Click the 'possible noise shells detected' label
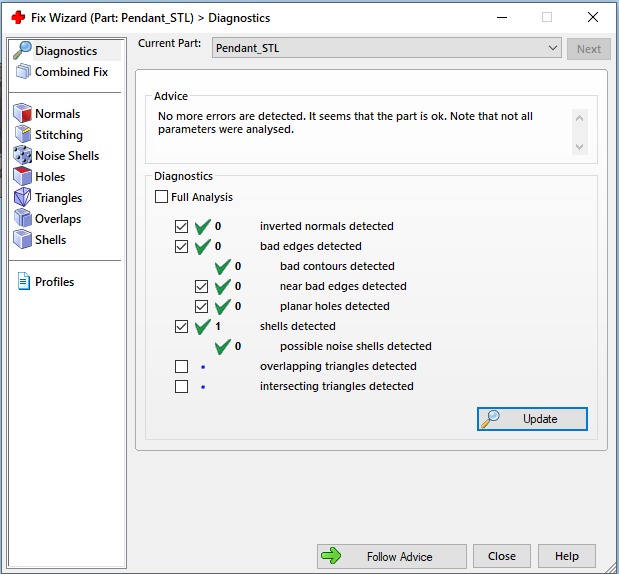Viewport: 619px width, 574px height. point(355,346)
